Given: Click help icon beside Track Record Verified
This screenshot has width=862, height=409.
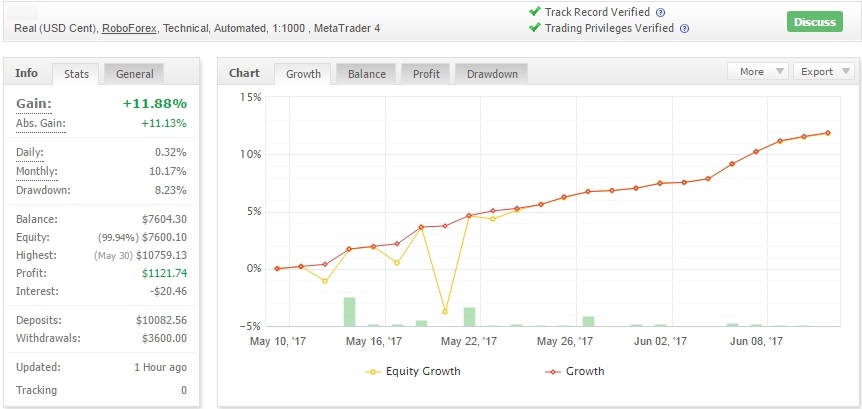Looking at the screenshot, I should coord(660,12).
